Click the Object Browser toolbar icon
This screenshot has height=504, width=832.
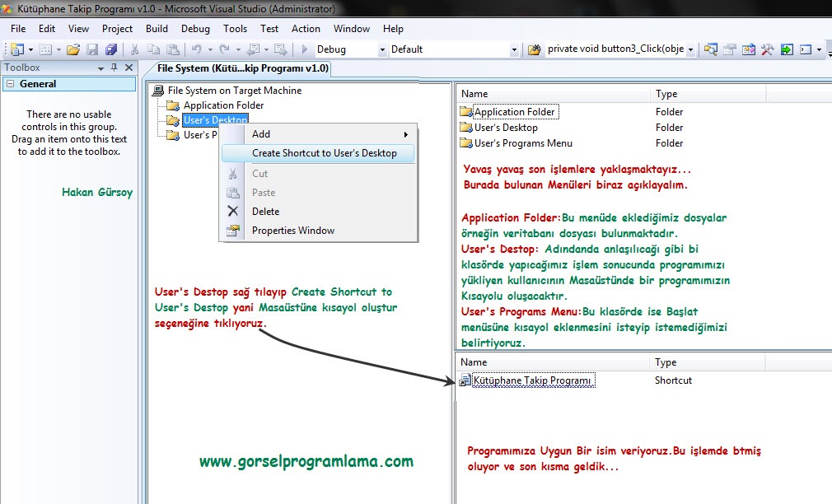click(749, 49)
